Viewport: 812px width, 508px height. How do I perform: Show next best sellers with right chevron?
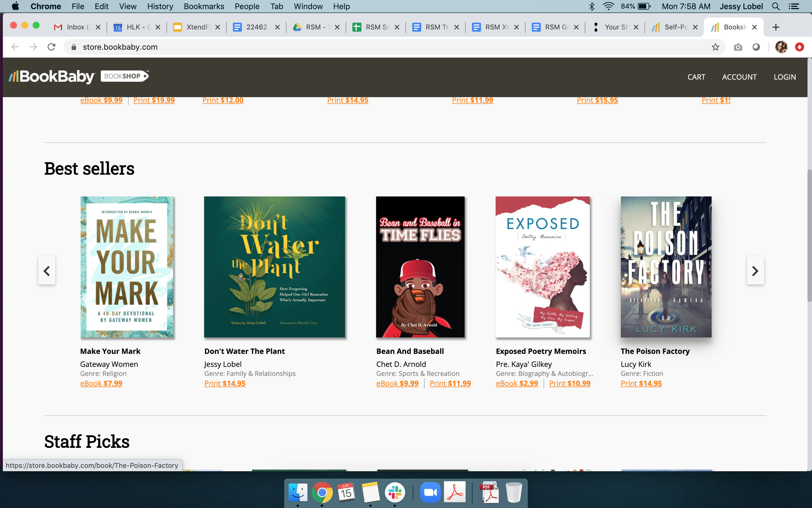(755, 271)
